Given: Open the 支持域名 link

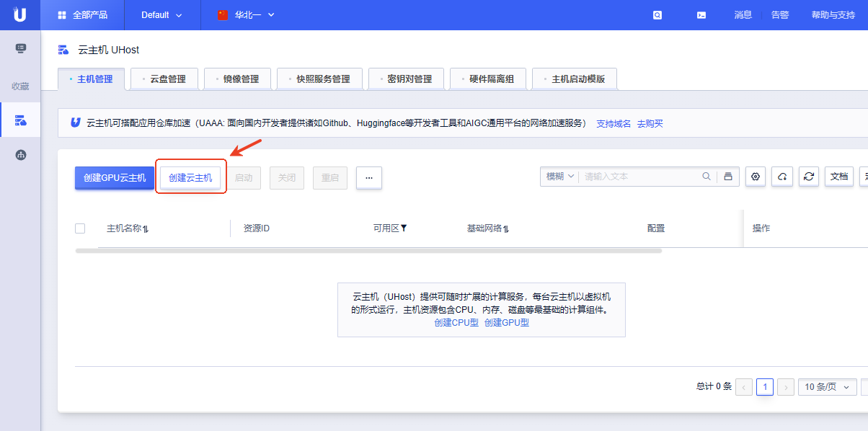Looking at the screenshot, I should click(614, 123).
